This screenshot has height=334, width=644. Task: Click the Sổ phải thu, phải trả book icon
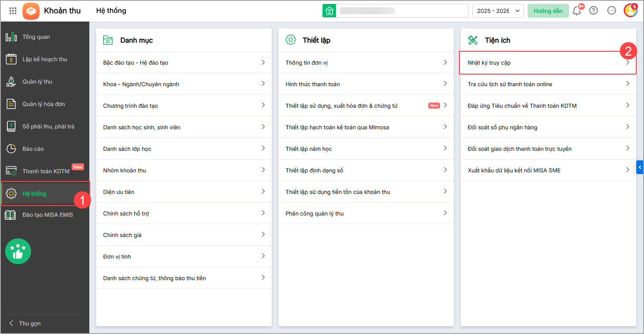point(11,126)
